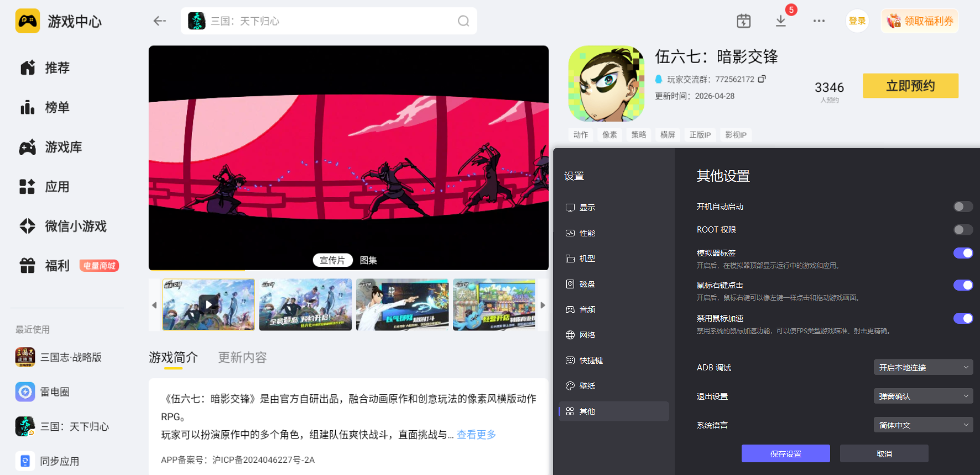Open the 退出设置 dropdown

(x=923, y=396)
